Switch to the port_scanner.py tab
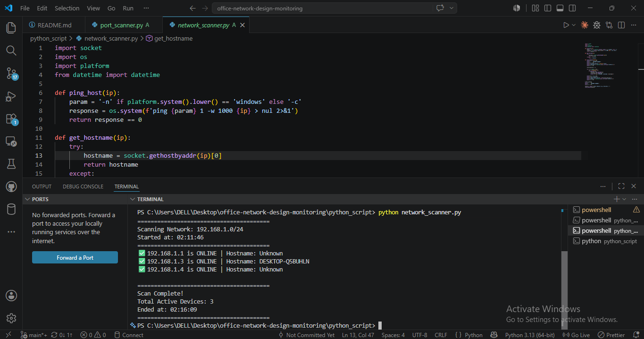This screenshot has height=339, width=644. 121,25
